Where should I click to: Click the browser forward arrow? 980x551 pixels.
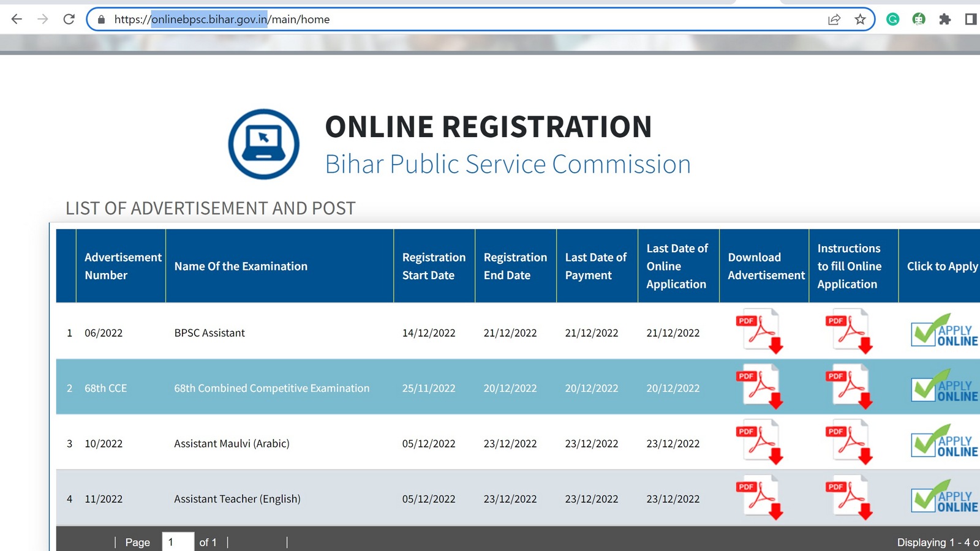43,19
